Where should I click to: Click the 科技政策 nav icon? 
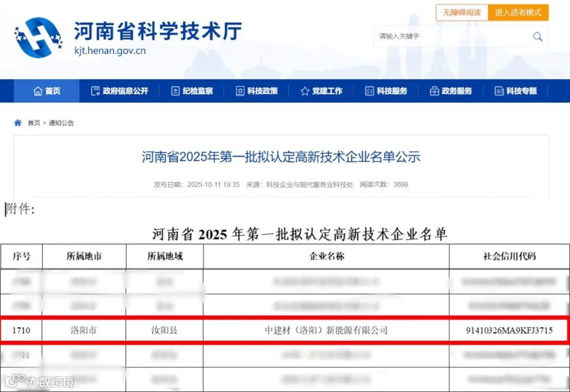click(240, 91)
